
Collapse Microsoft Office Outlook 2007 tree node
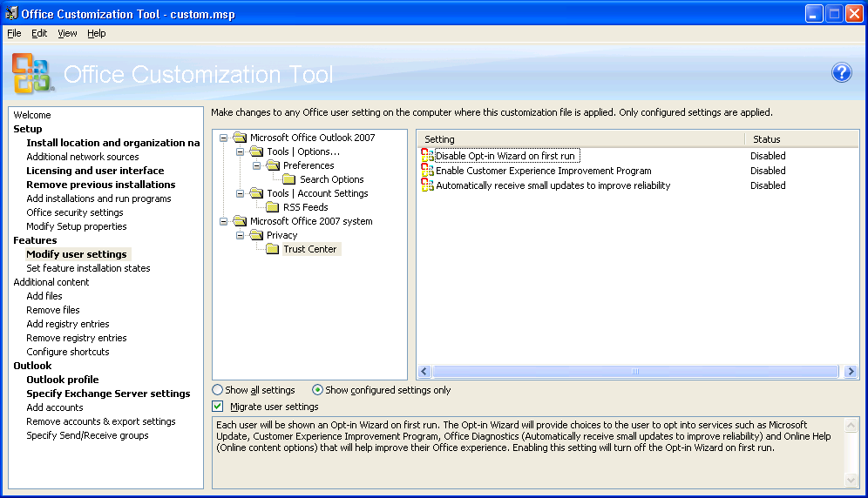(224, 138)
